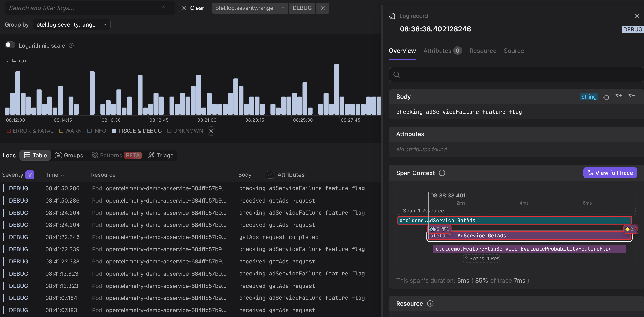Copy the Body value with copy icon
644x317 pixels.
pyautogui.click(x=605, y=97)
